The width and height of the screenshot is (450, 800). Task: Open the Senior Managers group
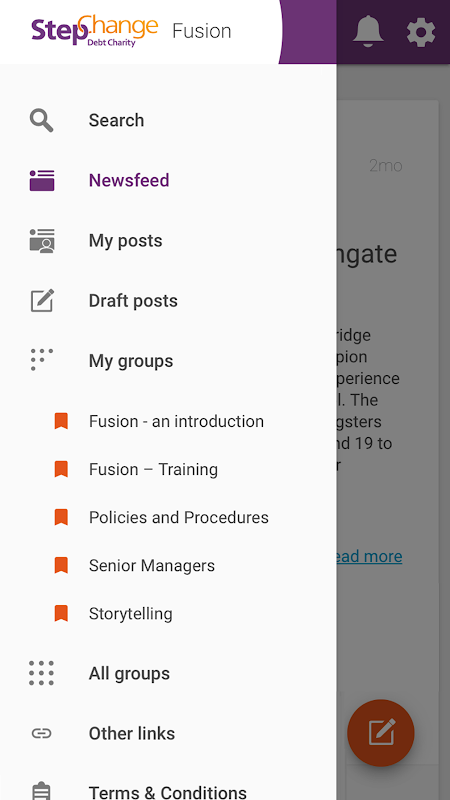tap(168, 565)
